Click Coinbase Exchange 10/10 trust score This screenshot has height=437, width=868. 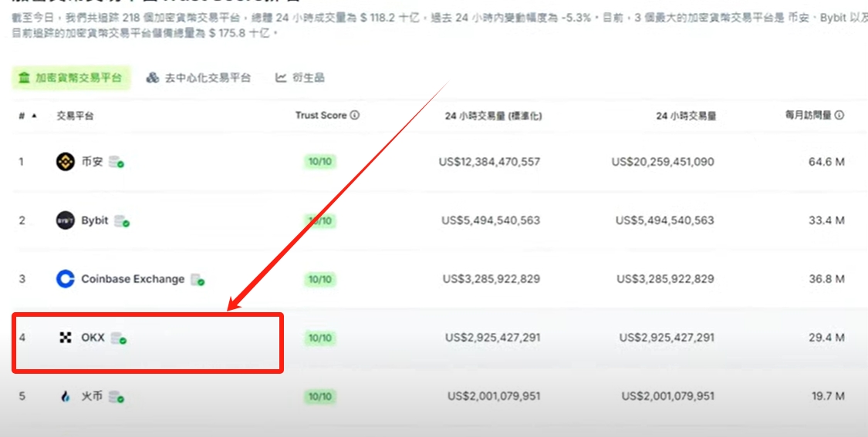coord(320,279)
